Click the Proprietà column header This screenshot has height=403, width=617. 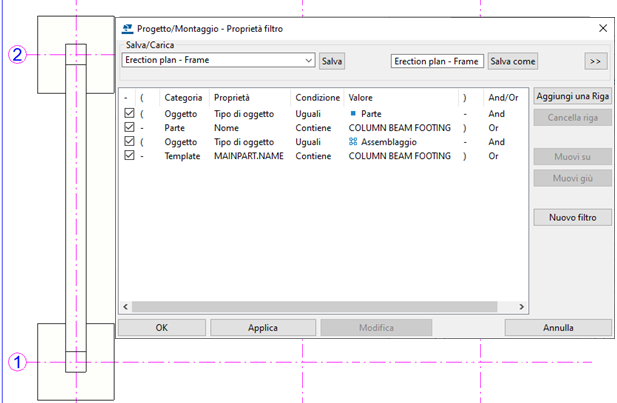tap(232, 98)
